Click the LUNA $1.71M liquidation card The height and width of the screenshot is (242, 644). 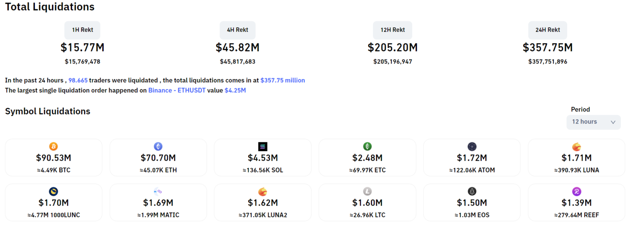pos(576,158)
